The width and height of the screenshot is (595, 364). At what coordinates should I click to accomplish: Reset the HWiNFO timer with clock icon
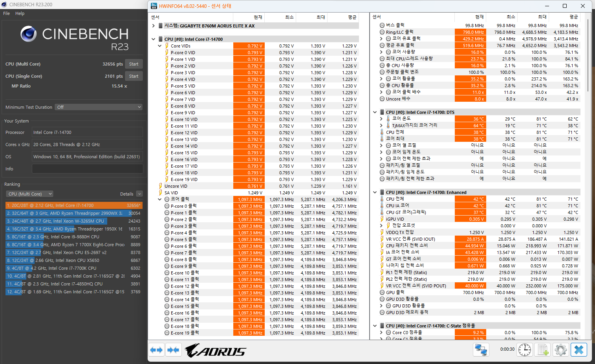525,349
